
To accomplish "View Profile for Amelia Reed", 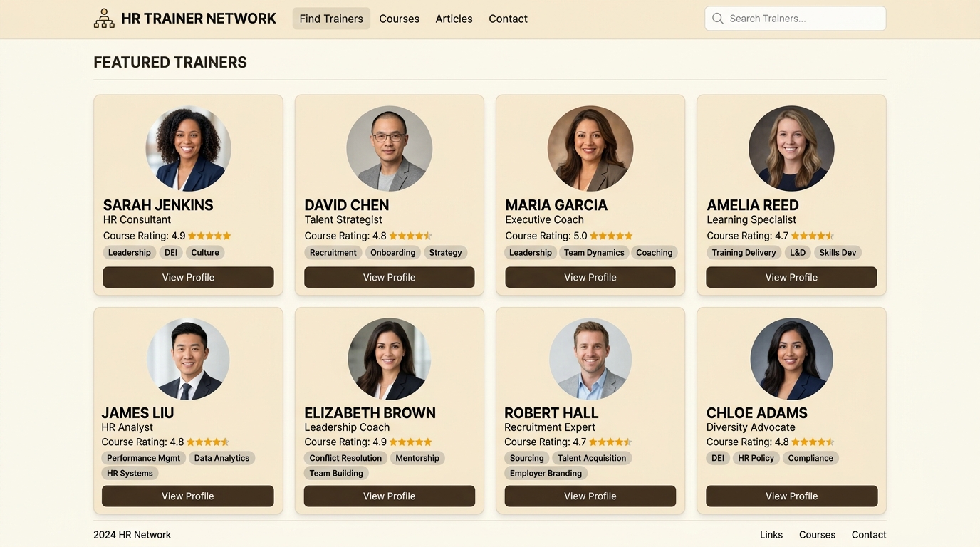I will click(791, 277).
